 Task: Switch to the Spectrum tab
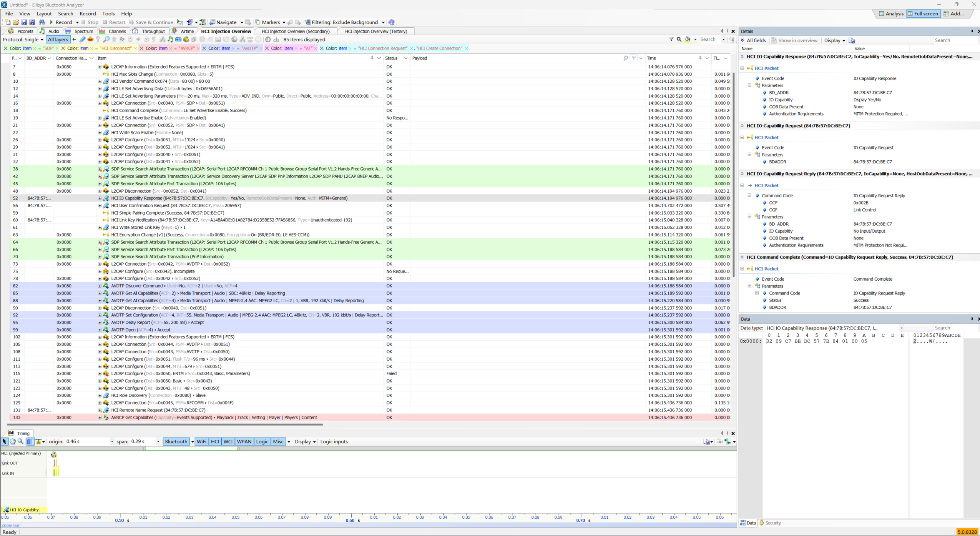[x=80, y=31]
